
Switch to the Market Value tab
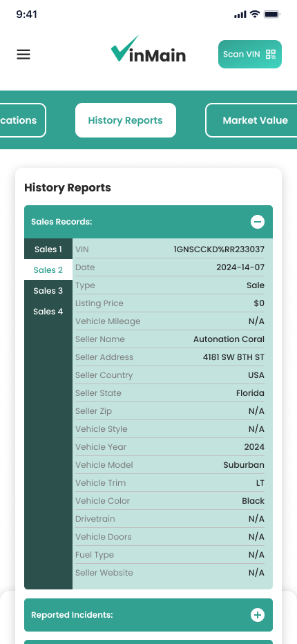(251, 120)
